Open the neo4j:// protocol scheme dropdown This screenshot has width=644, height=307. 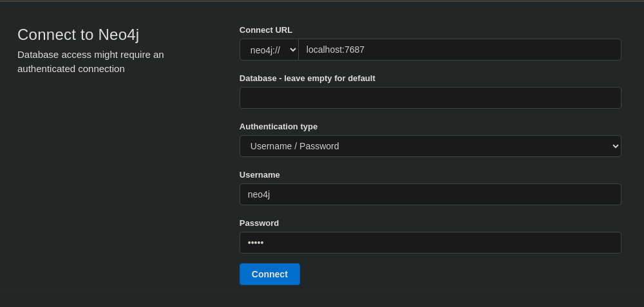tap(269, 50)
